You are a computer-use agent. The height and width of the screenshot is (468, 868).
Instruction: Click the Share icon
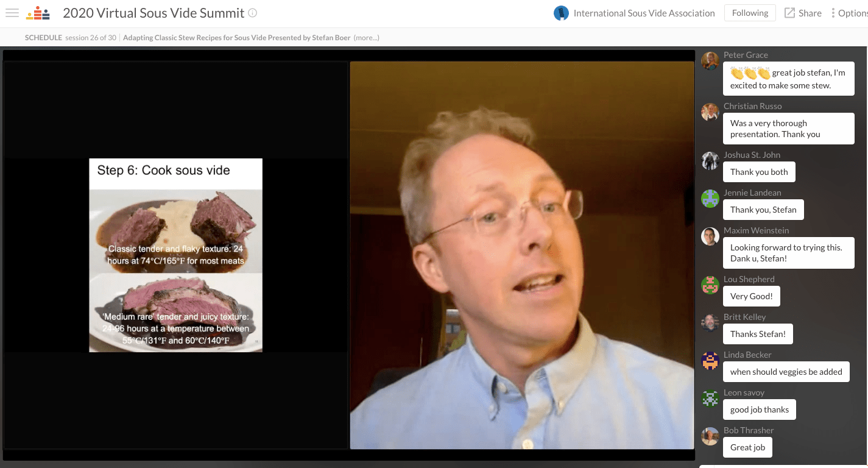pyautogui.click(x=789, y=13)
